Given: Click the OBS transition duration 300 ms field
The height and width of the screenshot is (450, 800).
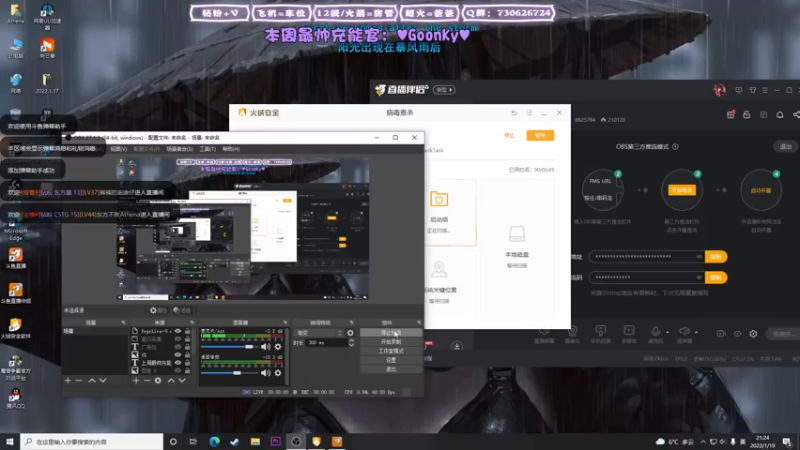Looking at the screenshot, I should coord(327,343).
